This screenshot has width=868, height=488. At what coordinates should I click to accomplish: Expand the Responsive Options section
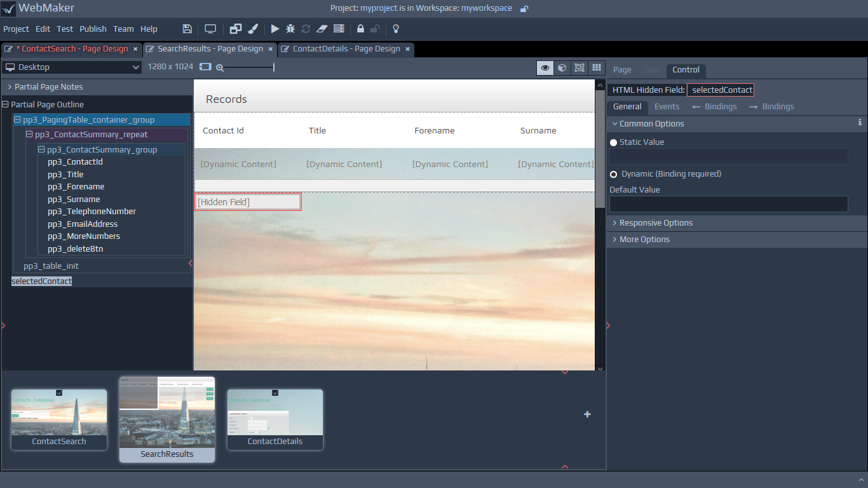pyautogui.click(x=656, y=223)
